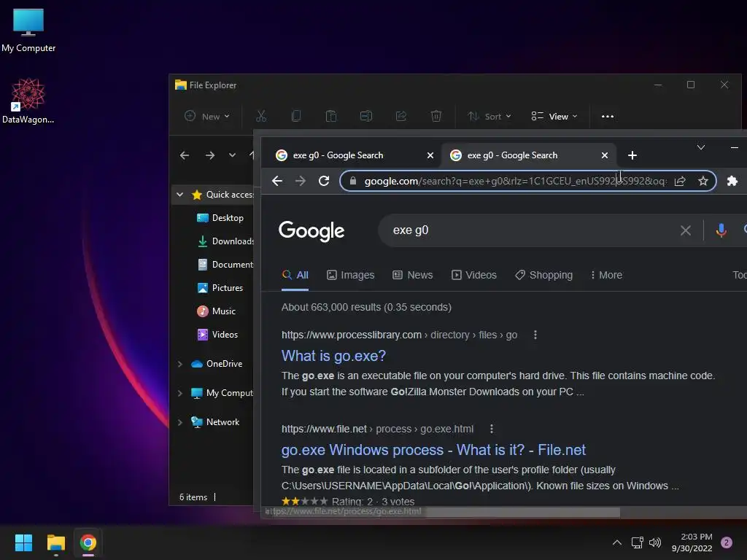Open a new Chrome tab with plus button
This screenshot has width=747, height=560.
point(632,155)
